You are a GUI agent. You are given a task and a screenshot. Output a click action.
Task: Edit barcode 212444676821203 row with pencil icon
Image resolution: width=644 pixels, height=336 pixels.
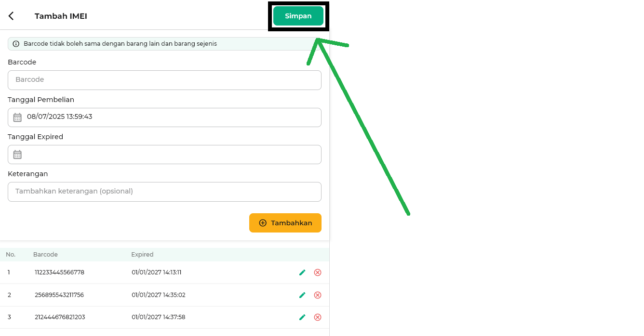coord(302,317)
